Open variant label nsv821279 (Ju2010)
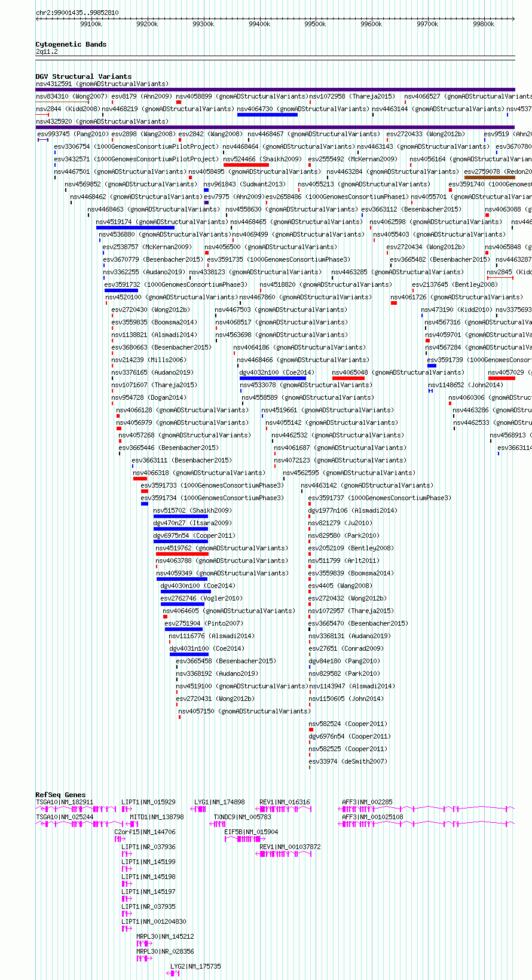532x980 pixels. (x=341, y=523)
